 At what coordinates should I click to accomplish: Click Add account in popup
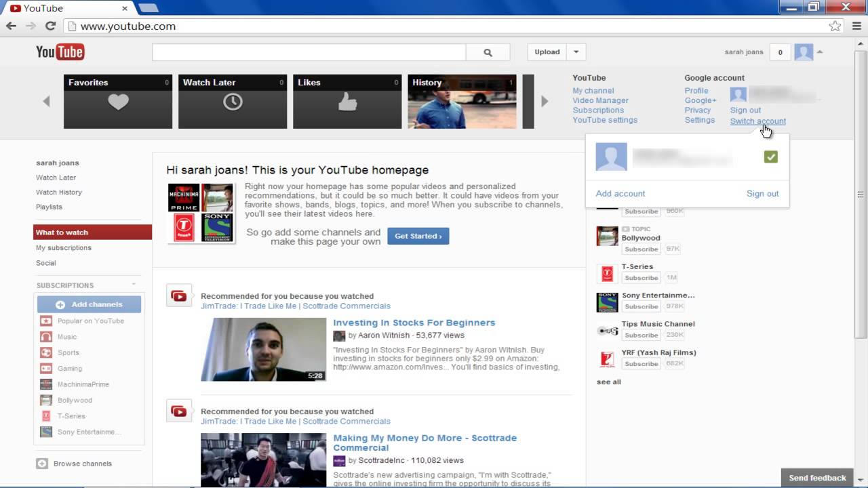point(620,194)
